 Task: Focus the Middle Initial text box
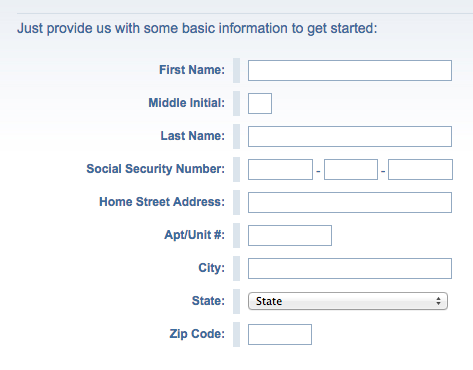(x=260, y=103)
